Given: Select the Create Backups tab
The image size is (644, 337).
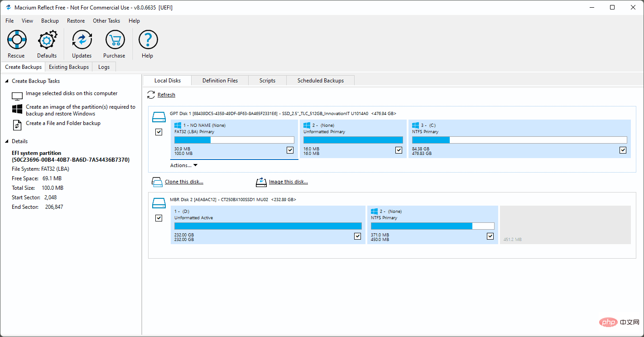Looking at the screenshot, I should point(24,67).
